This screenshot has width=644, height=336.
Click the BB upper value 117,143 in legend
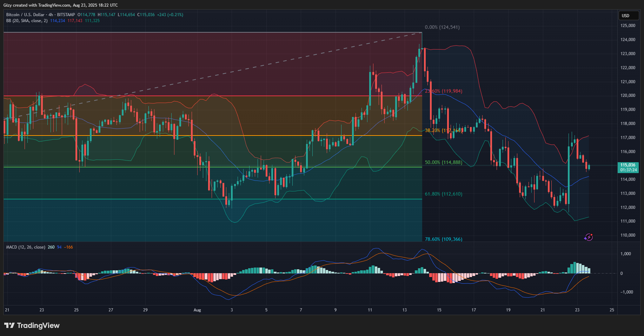[75, 21]
